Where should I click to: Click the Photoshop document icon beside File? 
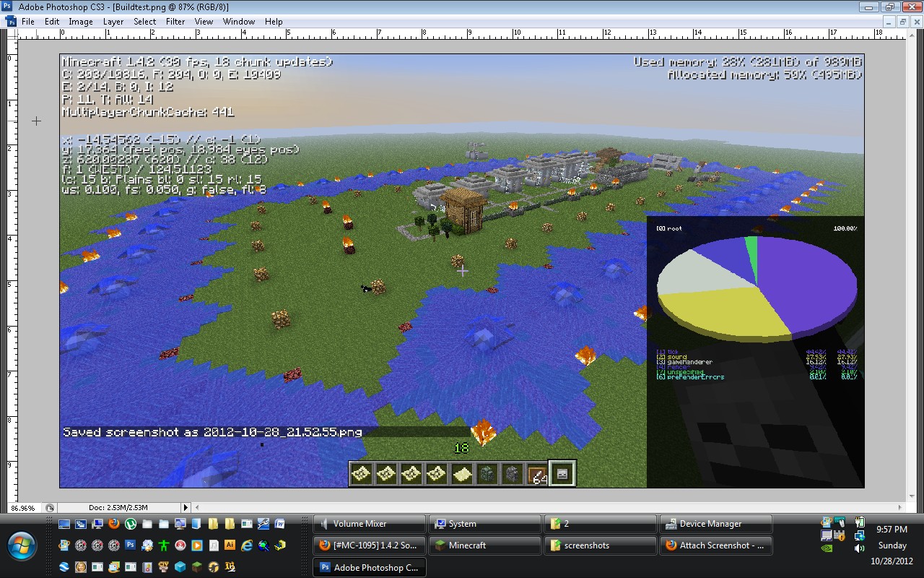point(10,22)
